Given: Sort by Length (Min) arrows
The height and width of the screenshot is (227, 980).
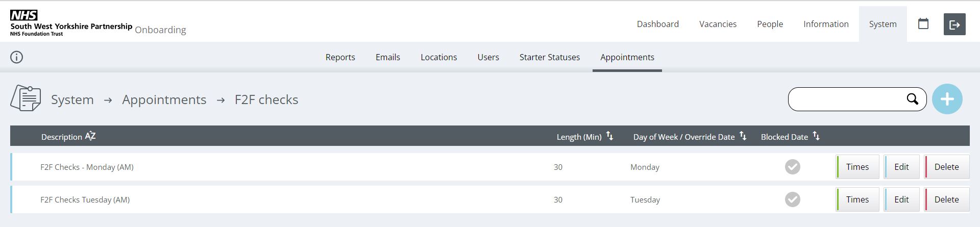Looking at the screenshot, I should click(x=609, y=136).
